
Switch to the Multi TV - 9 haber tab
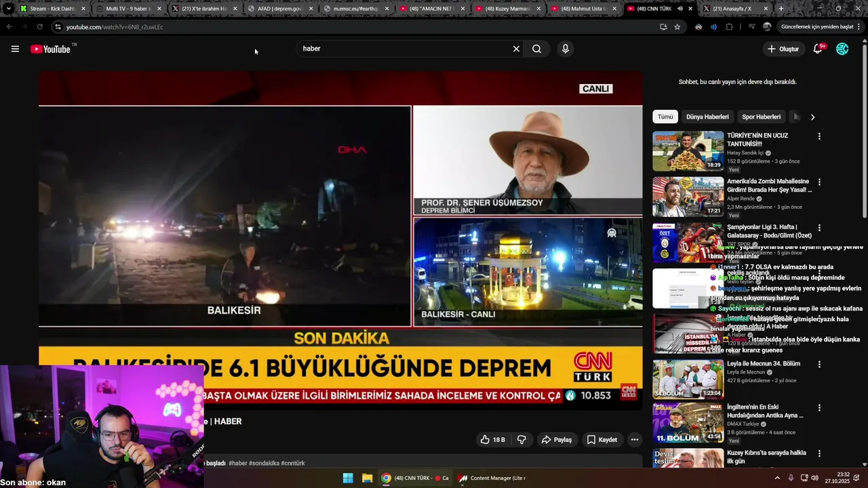(127, 8)
